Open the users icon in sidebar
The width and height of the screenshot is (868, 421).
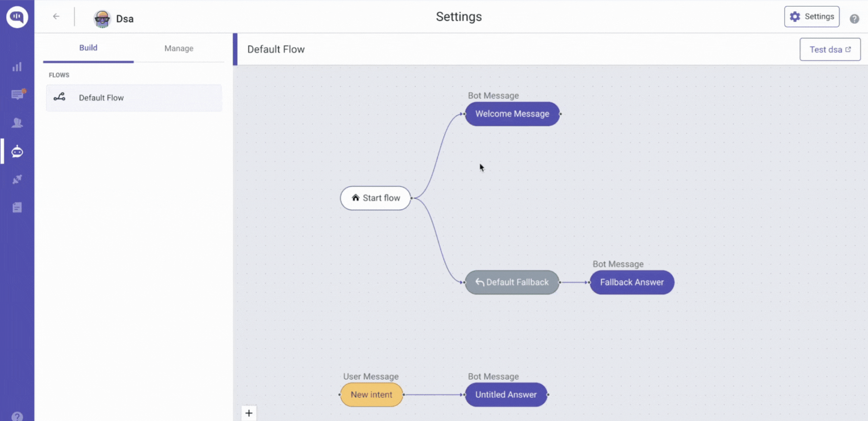click(x=17, y=123)
